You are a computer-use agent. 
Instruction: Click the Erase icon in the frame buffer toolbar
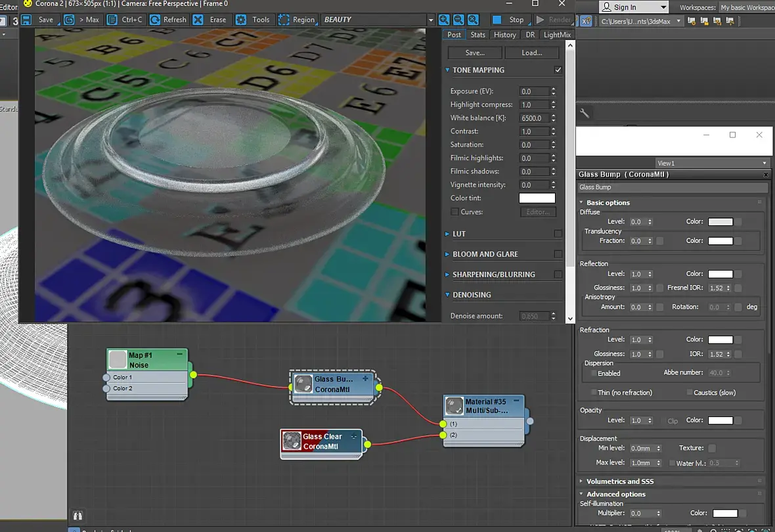198,20
